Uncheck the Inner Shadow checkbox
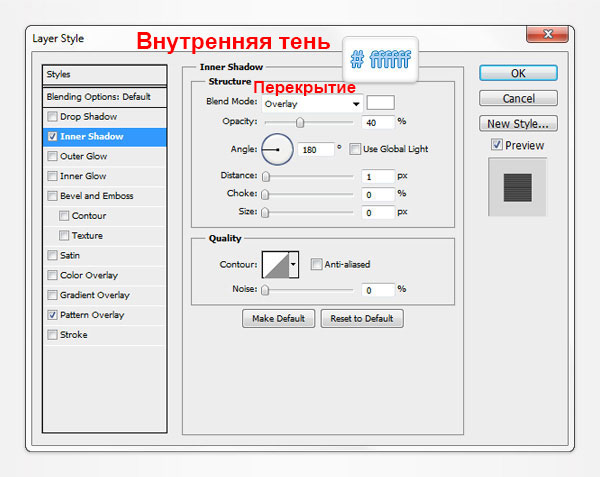 [x=52, y=136]
